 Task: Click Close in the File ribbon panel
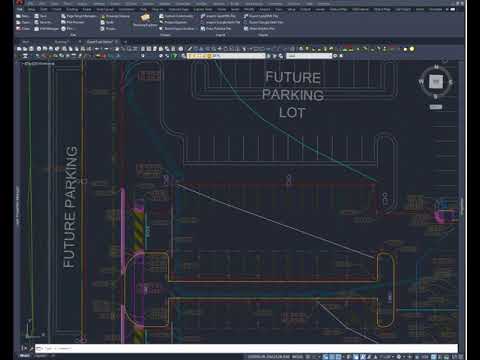(23, 29)
